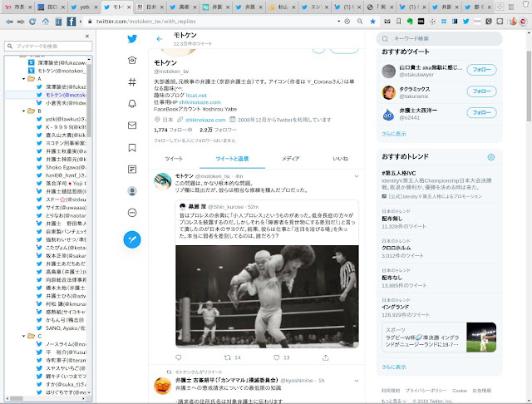Click the browser back arrow
The image size is (532, 404).
pos(9,22)
